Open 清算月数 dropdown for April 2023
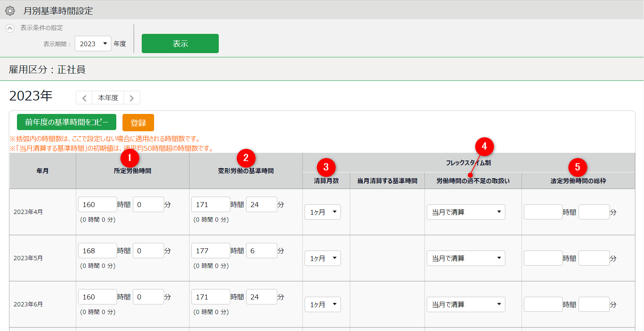This screenshot has height=331, width=644. (x=322, y=212)
